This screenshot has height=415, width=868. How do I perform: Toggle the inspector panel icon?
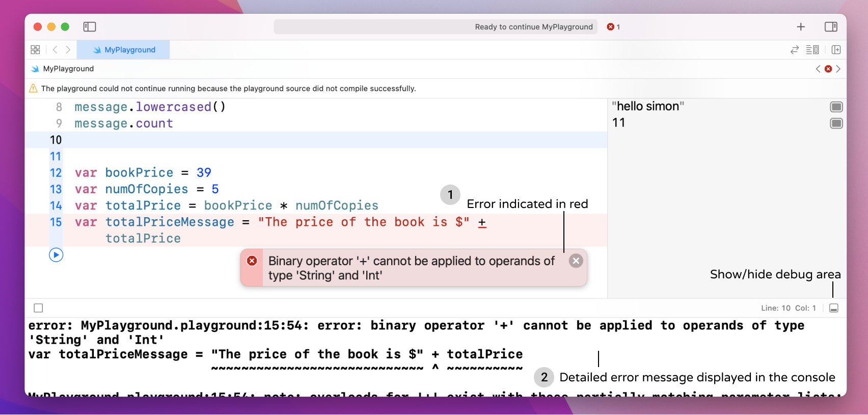831,27
